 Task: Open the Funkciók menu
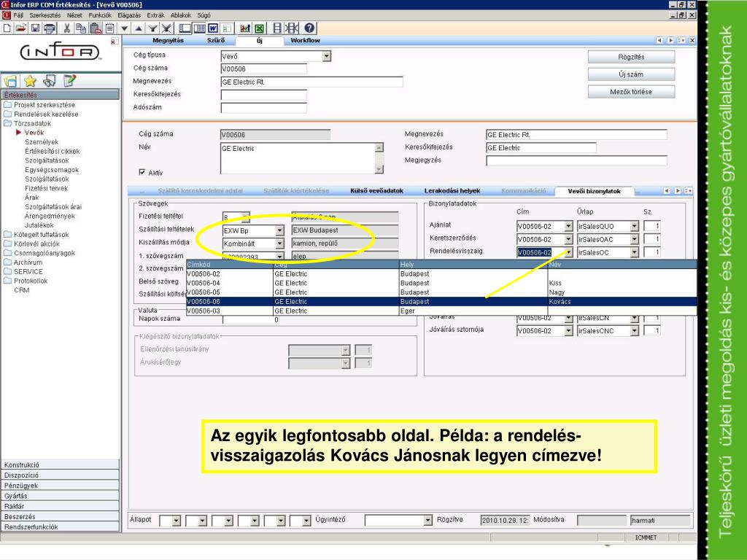[100, 15]
